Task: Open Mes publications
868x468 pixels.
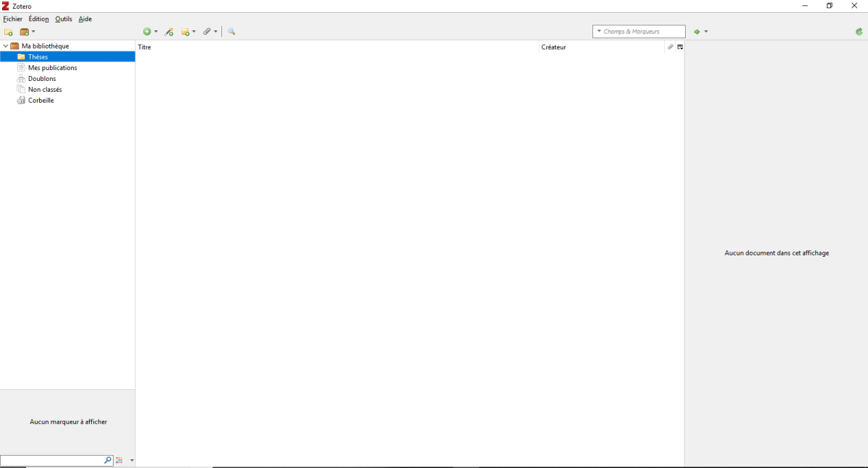Action: tap(52, 68)
